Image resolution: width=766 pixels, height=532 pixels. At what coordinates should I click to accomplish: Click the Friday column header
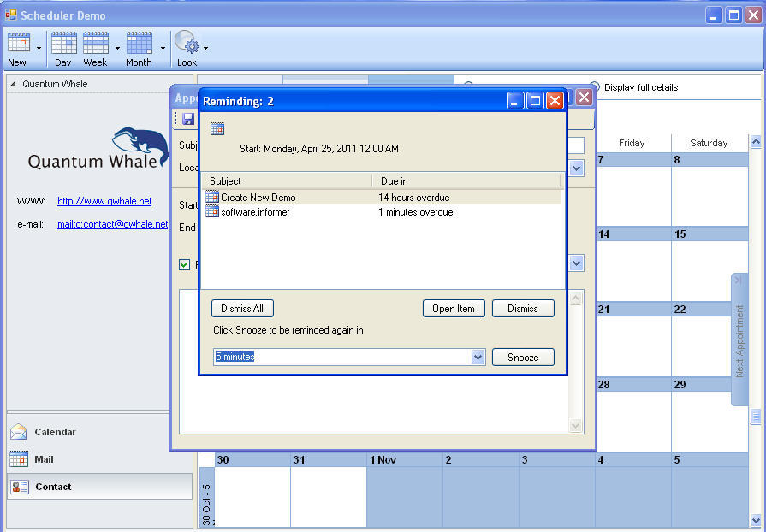632,143
